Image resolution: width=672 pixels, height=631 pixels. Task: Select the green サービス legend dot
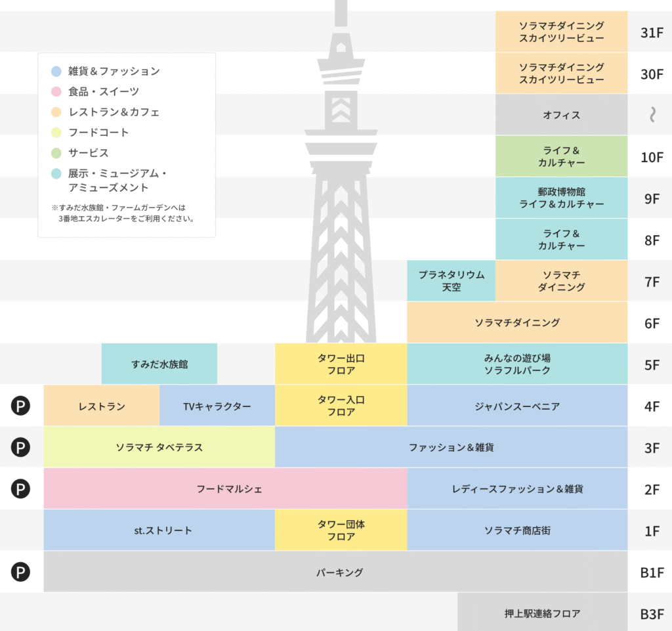56,153
